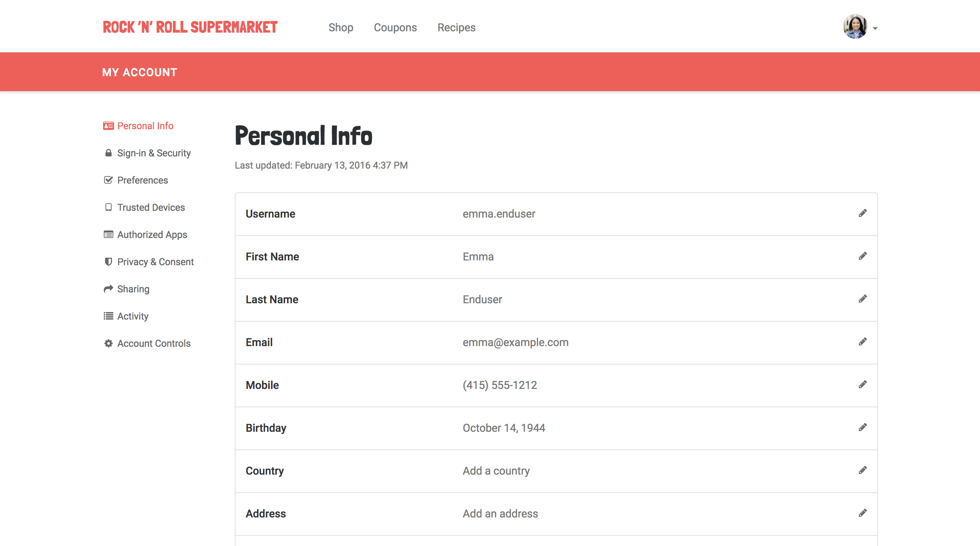The height and width of the screenshot is (546, 980).
Task: Edit the First Name field via pencil
Action: [x=863, y=256]
